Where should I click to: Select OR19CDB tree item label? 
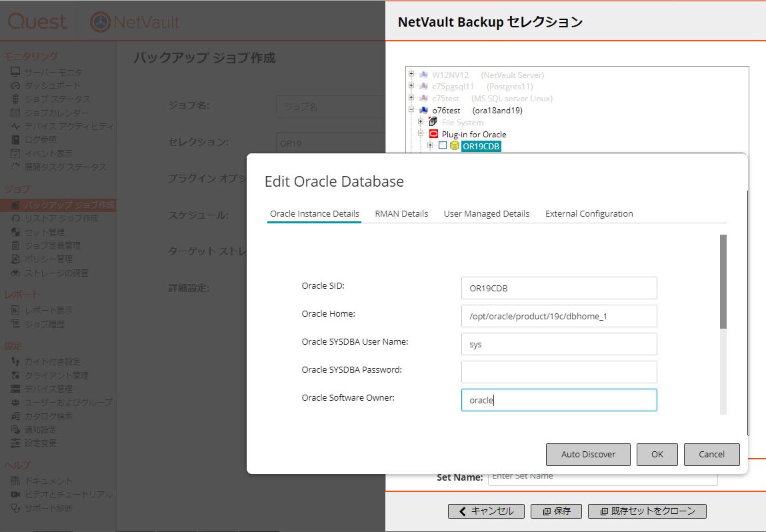[x=481, y=146]
